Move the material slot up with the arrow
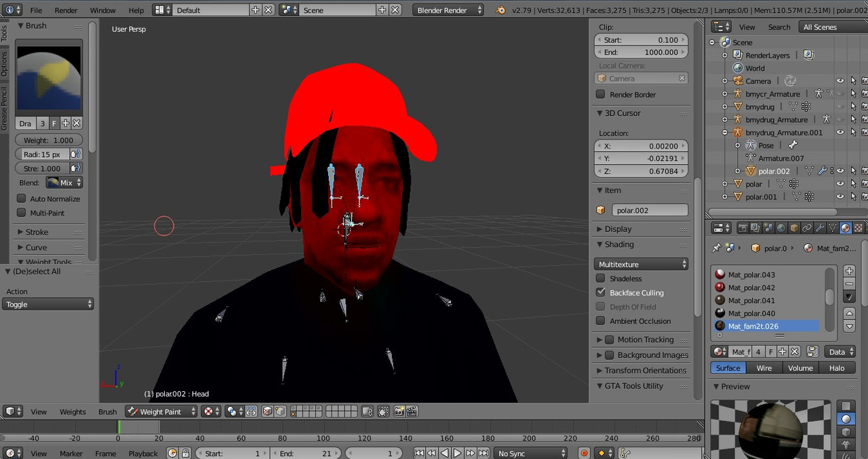Viewport: 868px width, 459px height. coord(849,313)
